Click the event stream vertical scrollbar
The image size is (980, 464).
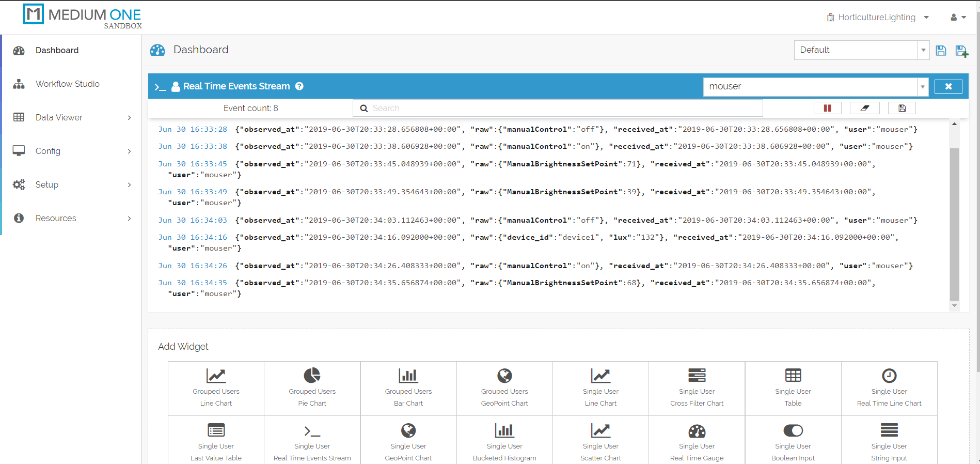click(x=954, y=222)
